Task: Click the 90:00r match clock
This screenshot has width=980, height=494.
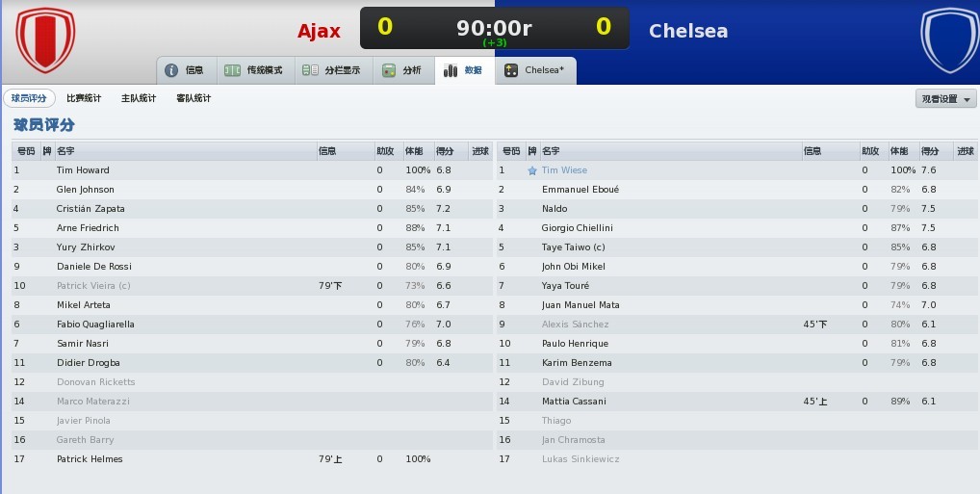Action: [x=494, y=28]
